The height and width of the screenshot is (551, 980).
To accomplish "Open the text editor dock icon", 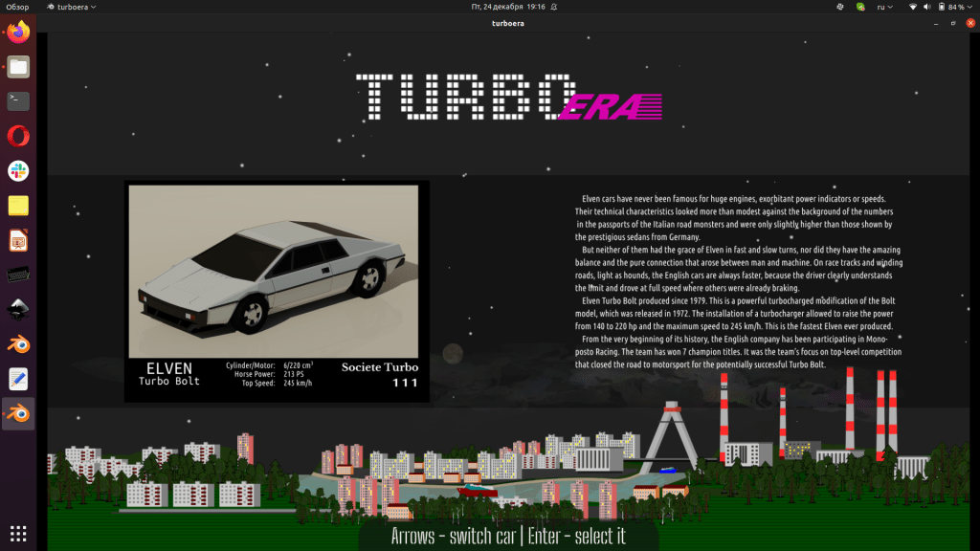I will (x=18, y=379).
